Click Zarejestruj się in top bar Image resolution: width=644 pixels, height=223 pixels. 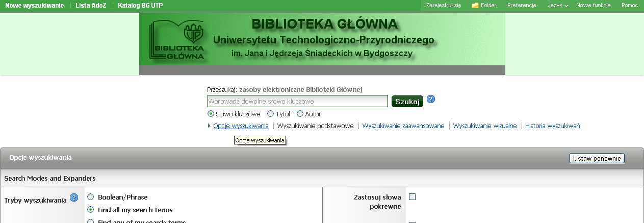[443, 5]
